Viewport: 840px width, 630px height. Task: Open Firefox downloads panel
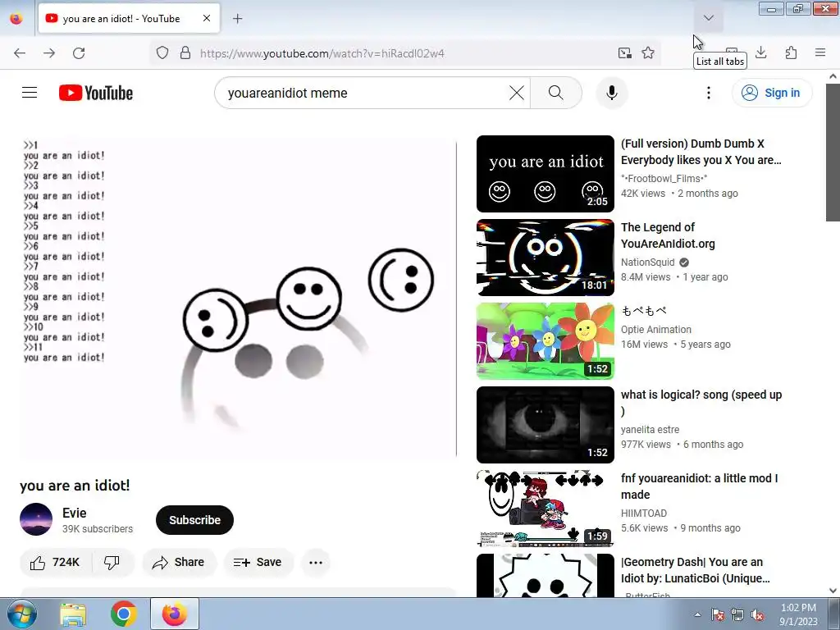[x=761, y=52]
